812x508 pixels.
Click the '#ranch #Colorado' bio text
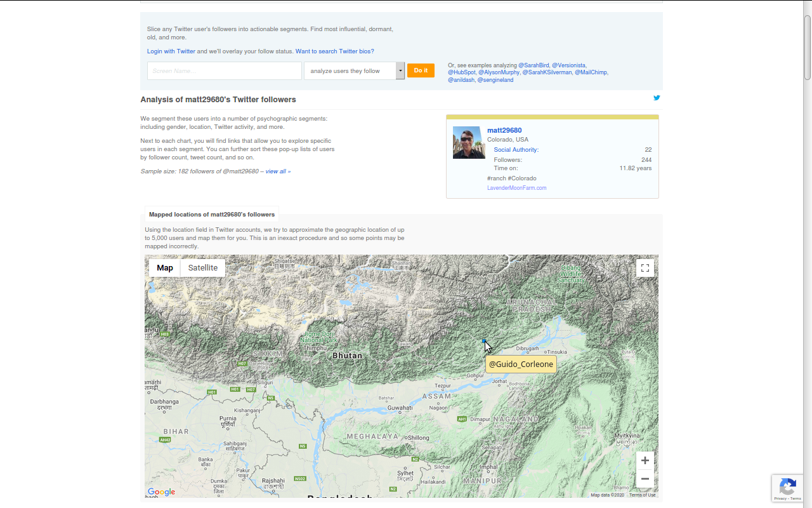(512, 178)
